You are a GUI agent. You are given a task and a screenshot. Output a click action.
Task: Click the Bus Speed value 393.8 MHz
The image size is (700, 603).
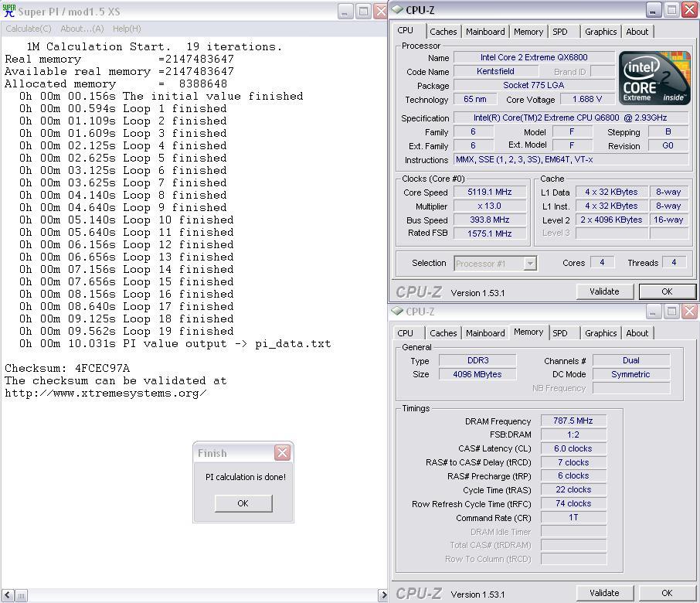(490, 220)
